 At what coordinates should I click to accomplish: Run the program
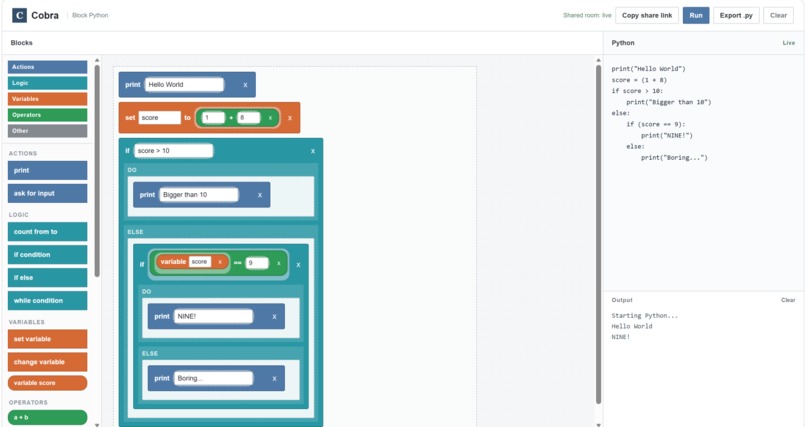pyautogui.click(x=696, y=15)
